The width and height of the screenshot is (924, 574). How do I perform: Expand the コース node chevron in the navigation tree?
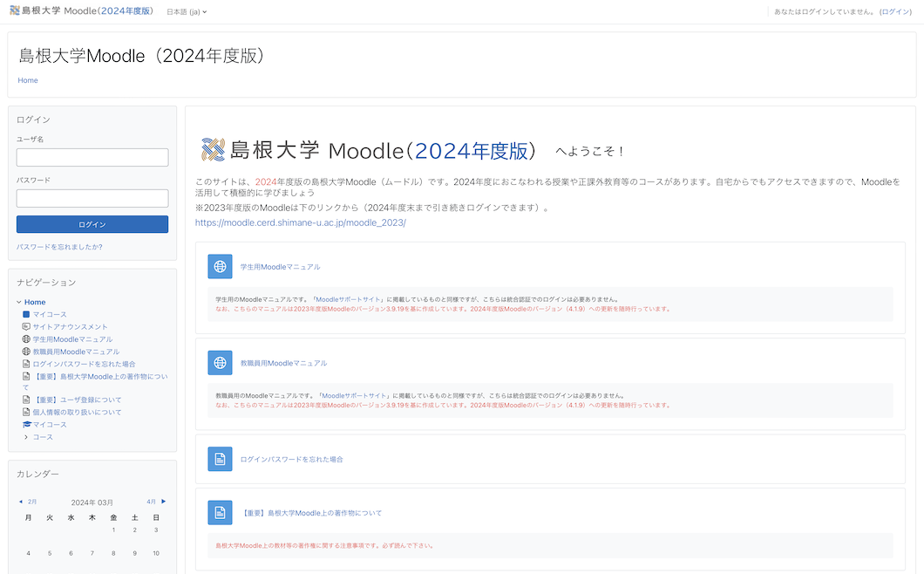(26, 437)
